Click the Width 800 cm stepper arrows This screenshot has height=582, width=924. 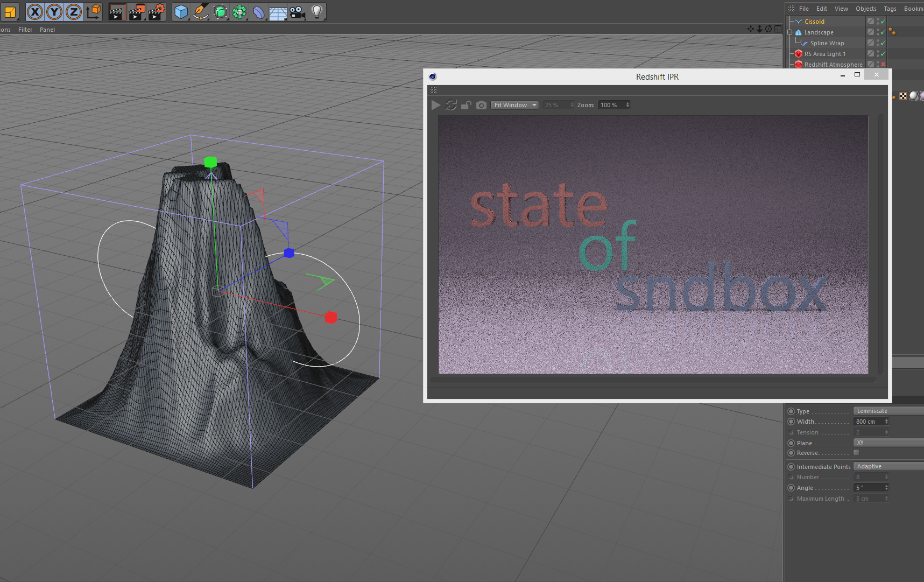pyautogui.click(x=886, y=422)
